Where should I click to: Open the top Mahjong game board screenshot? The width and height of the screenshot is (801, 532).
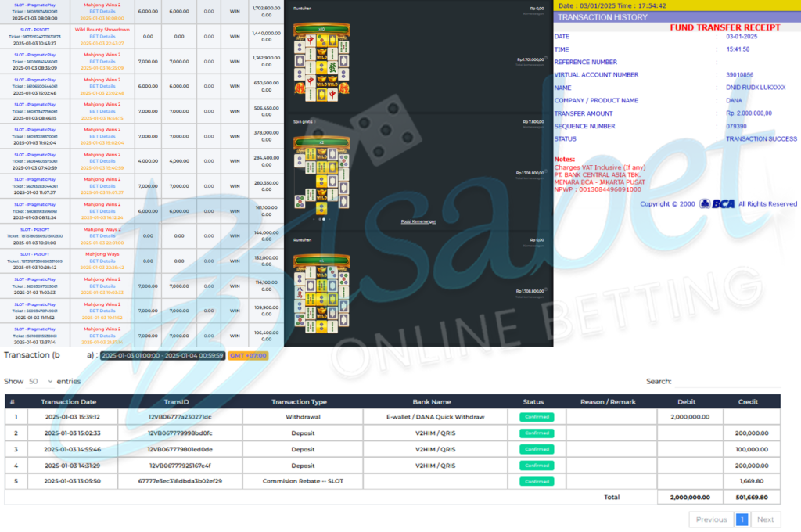point(321,62)
